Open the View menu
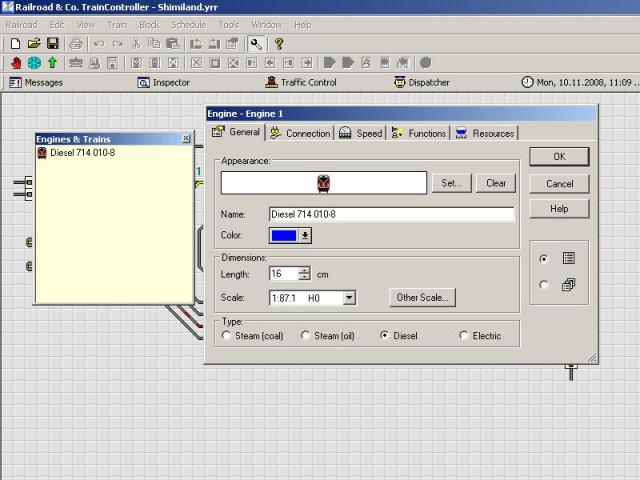640x480 pixels. tap(86, 25)
